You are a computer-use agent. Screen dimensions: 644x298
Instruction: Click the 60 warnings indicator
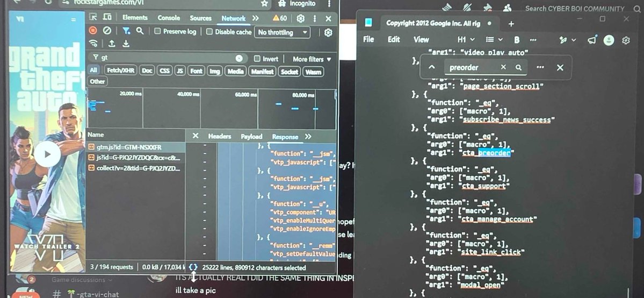(x=280, y=18)
